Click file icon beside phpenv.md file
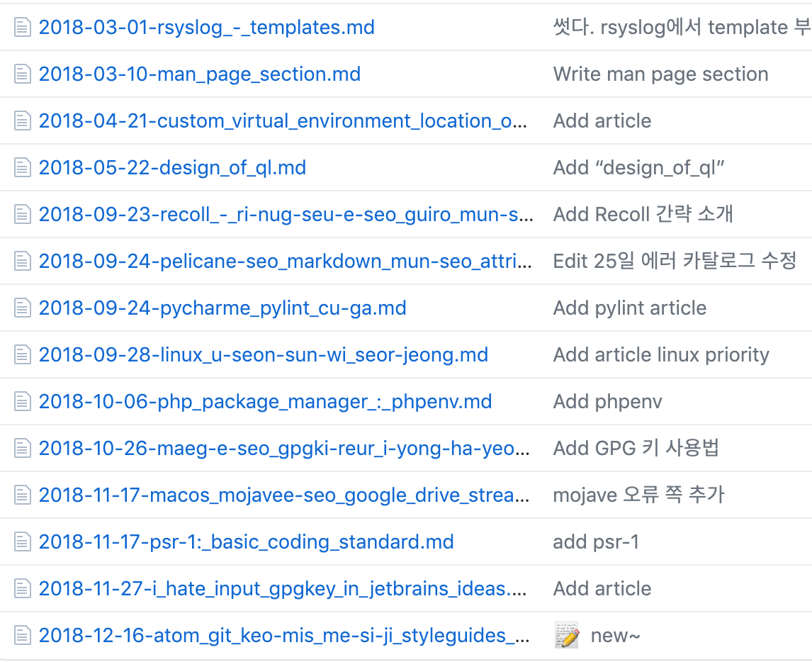This screenshot has height=662, width=812. [22, 401]
